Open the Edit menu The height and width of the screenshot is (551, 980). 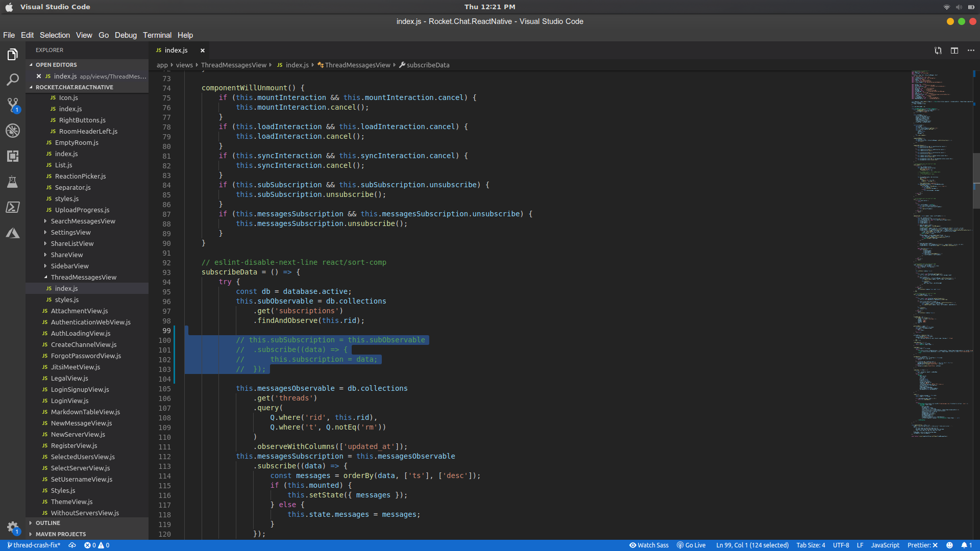(27, 35)
